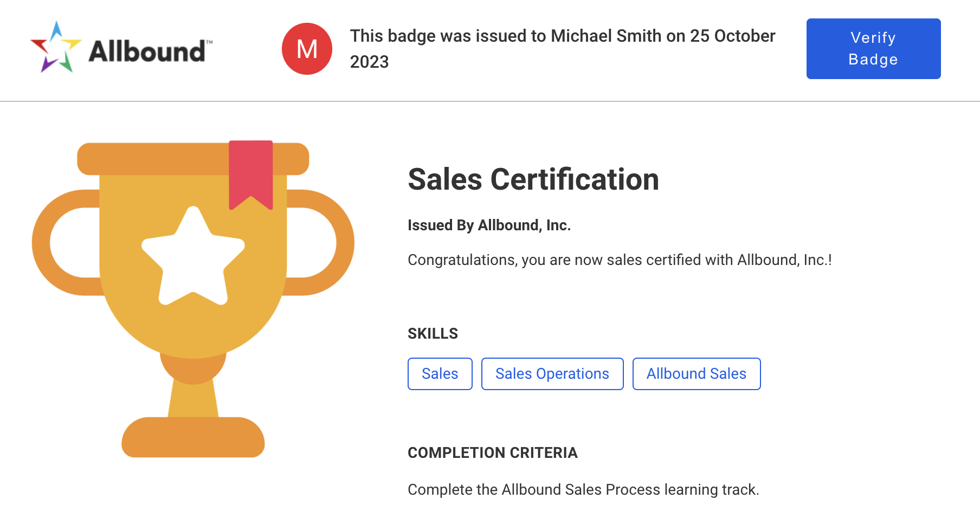Select the Allbound Sales skill tag

pos(696,374)
